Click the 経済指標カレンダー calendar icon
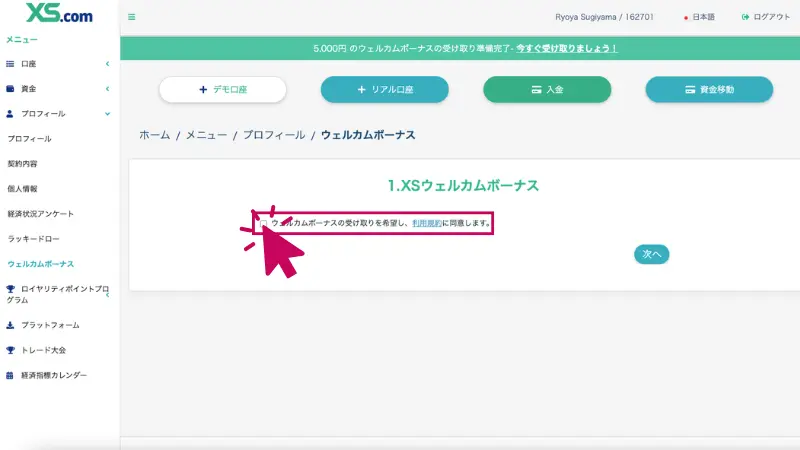Screen dimensions: 800x450 (10, 375)
